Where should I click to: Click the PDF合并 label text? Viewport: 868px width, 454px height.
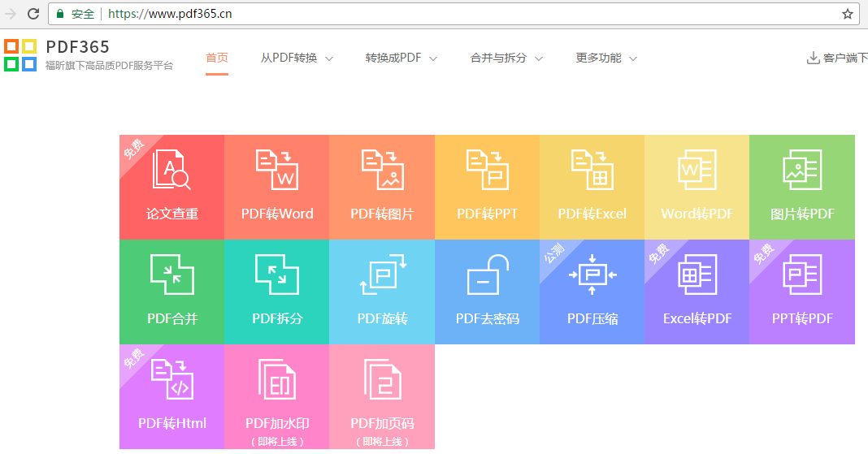(x=172, y=318)
